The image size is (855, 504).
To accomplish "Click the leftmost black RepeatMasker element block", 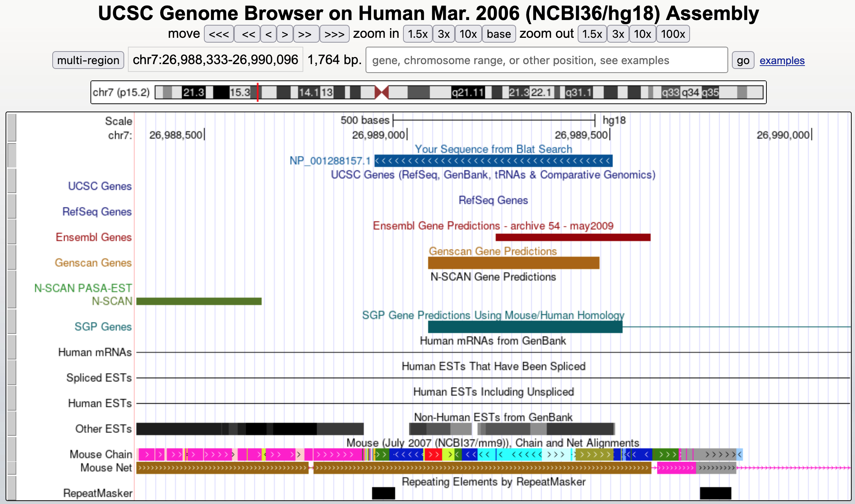I will [x=383, y=493].
